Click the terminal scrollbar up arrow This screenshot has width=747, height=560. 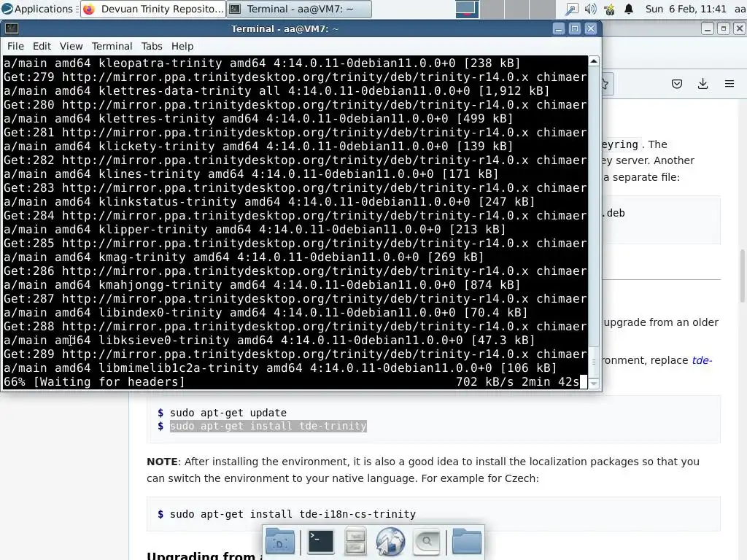[594, 61]
